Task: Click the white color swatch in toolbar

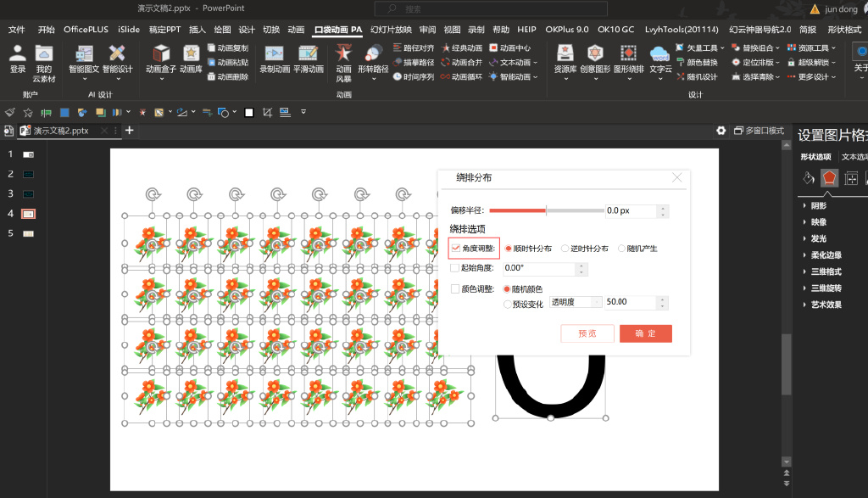Action: pyautogui.click(x=249, y=113)
